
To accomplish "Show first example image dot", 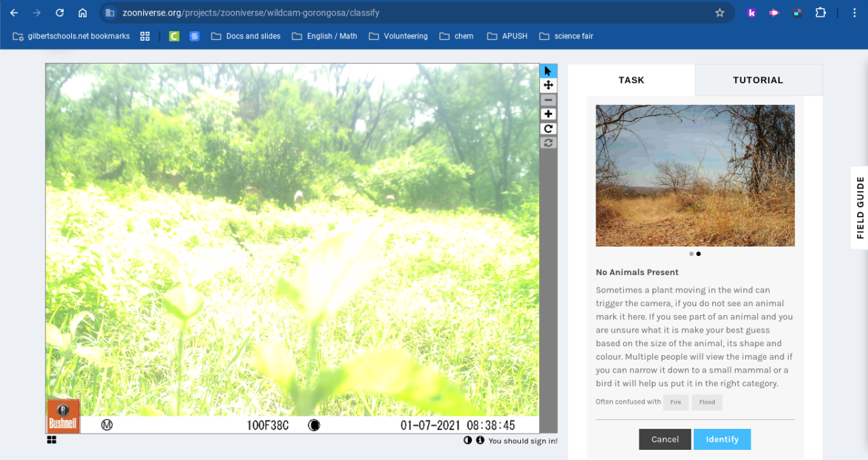I will 691,254.
